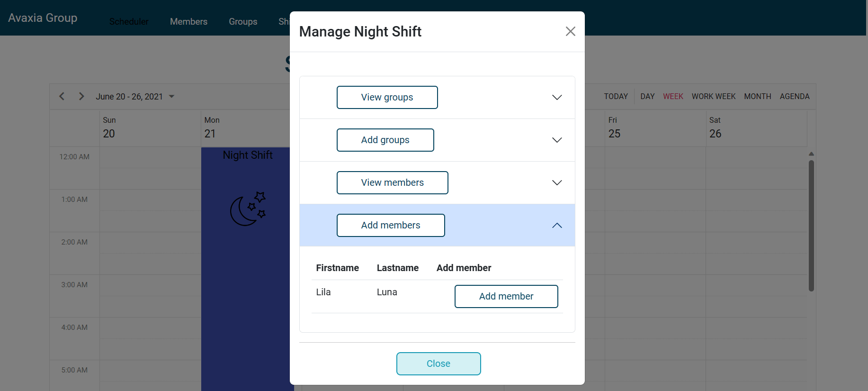
Task: Click the moon icon on the Night Shift event
Action: (x=248, y=209)
